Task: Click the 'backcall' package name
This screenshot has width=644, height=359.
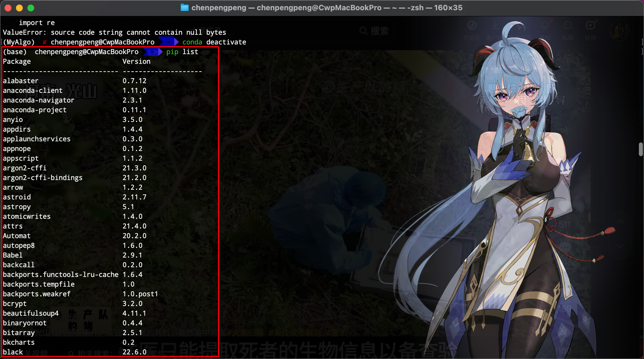Action: 19,265
